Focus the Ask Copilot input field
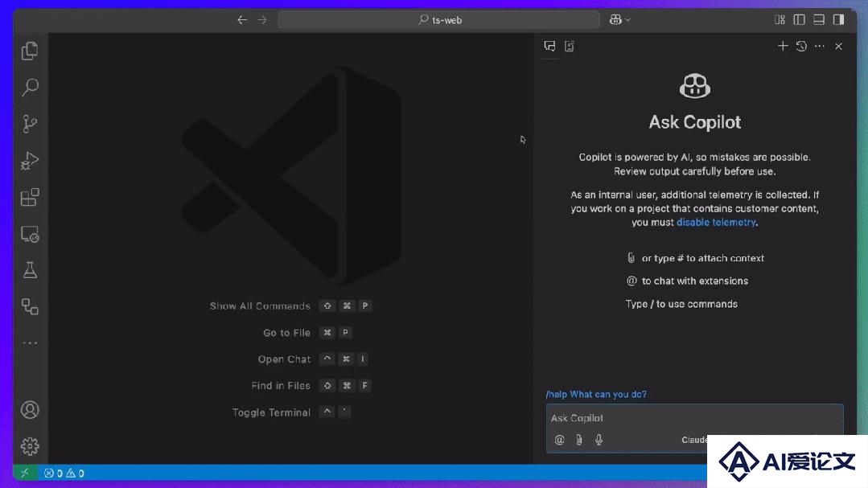The width and height of the screenshot is (868, 488). tap(695, 418)
